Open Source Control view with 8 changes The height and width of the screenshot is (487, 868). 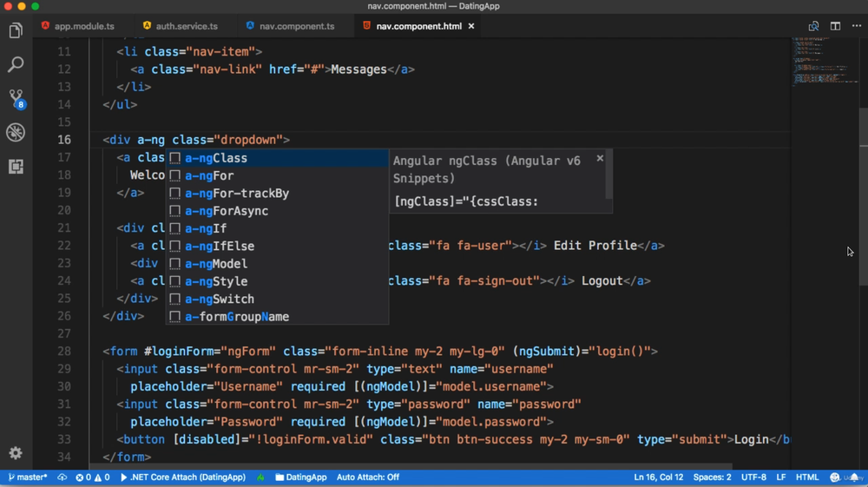(x=16, y=98)
